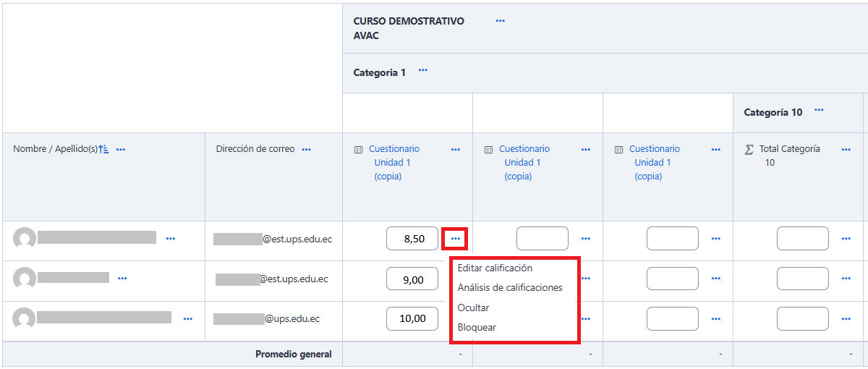Click sigma icon beside Total Categoría 10
This screenshot has width=868, height=369.
point(749,150)
